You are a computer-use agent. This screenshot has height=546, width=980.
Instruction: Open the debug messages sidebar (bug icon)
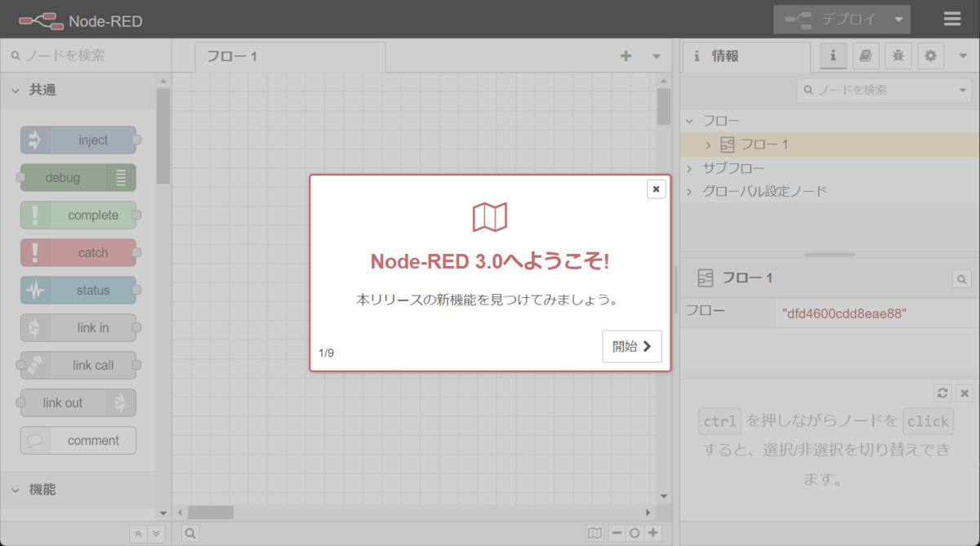(898, 55)
